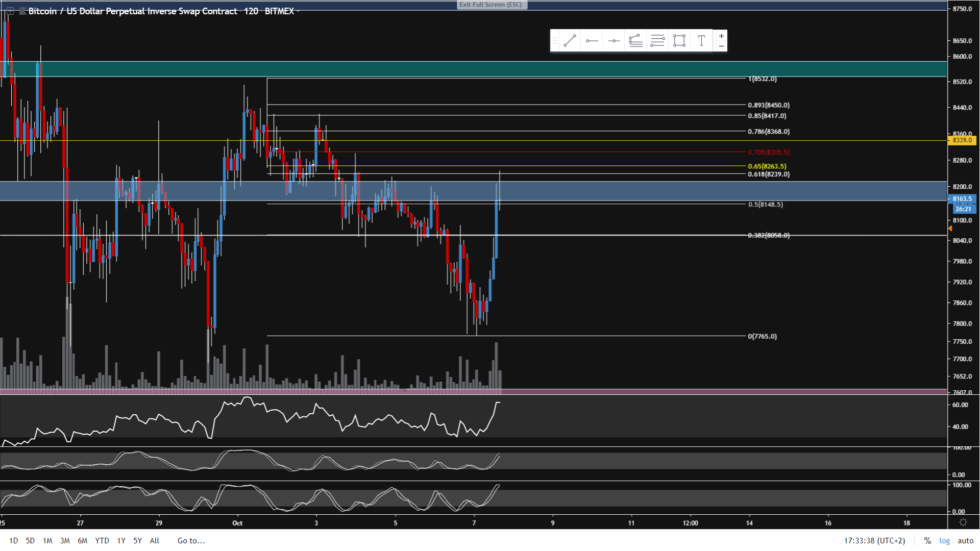Screen dimensions: 980x551
Task: Click the Go to... button
Action: [191, 541]
